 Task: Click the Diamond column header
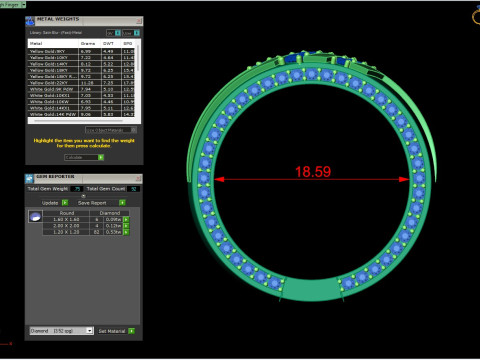[x=109, y=213]
